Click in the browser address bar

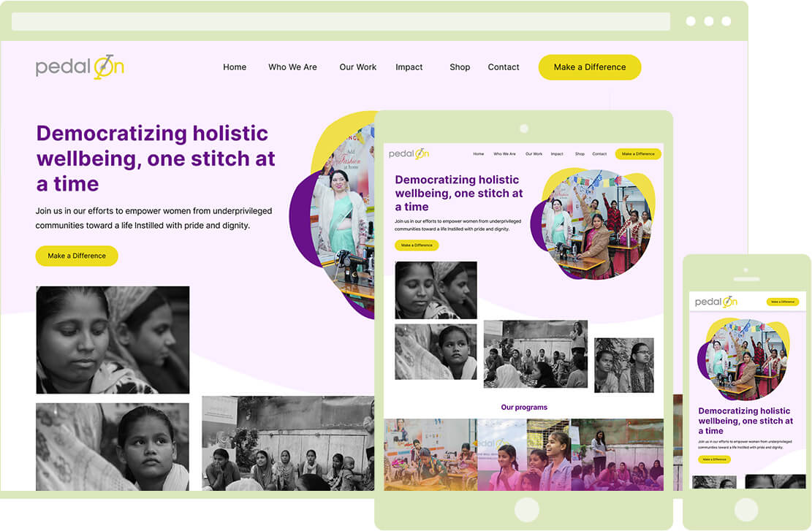(341, 21)
